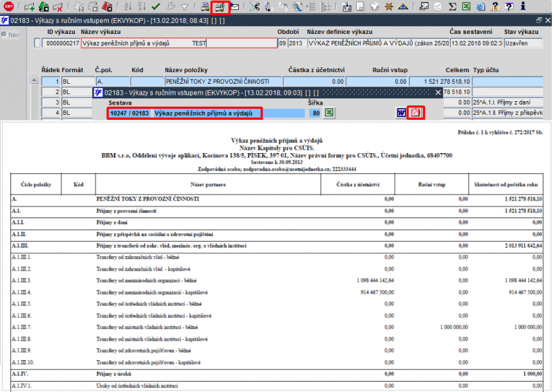Screen dimensions: 554x392
Task: Select row 3 in the Řádek column
Action: pos(51,102)
